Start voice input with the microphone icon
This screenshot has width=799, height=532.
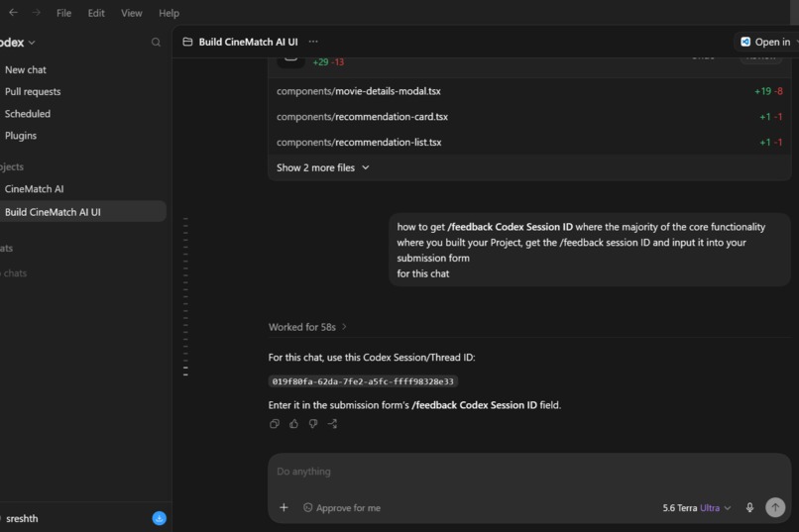(749, 507)
